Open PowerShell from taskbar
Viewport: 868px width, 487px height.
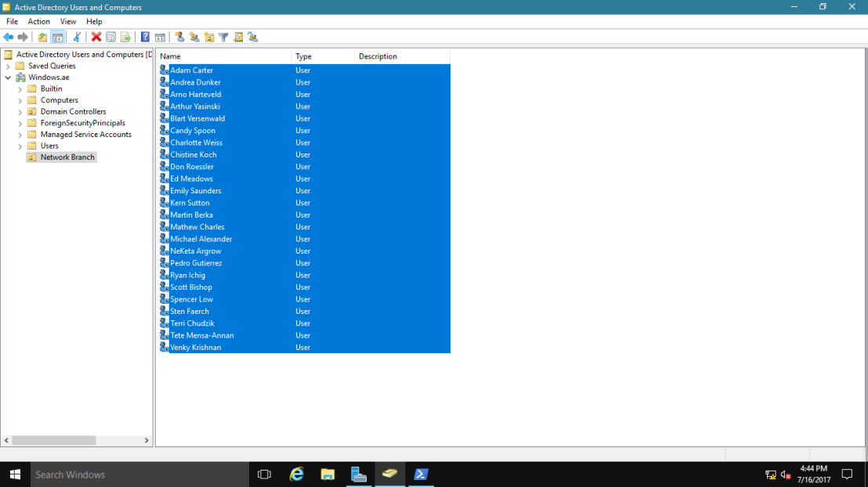(421, 474)
